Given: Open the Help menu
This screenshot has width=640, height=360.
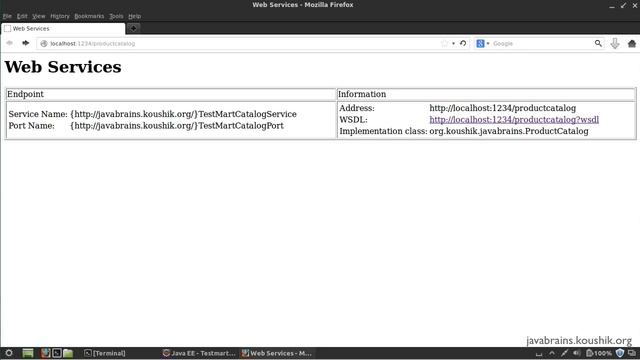Looking at the screenshot, I should coord(134,16).
